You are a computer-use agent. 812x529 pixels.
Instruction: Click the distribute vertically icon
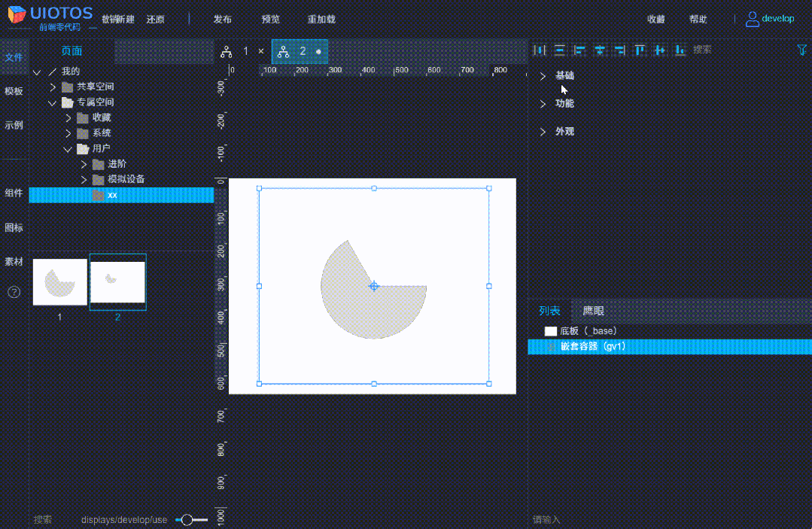point(560,50)
